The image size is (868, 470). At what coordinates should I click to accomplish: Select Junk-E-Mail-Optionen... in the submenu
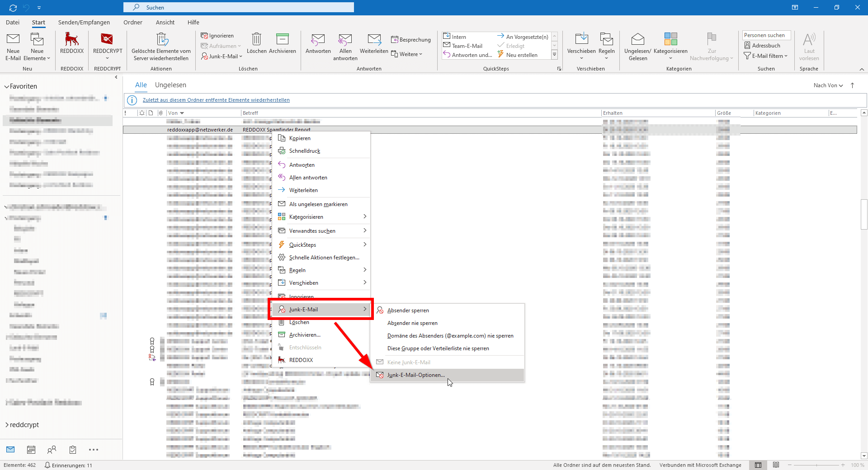415,375
